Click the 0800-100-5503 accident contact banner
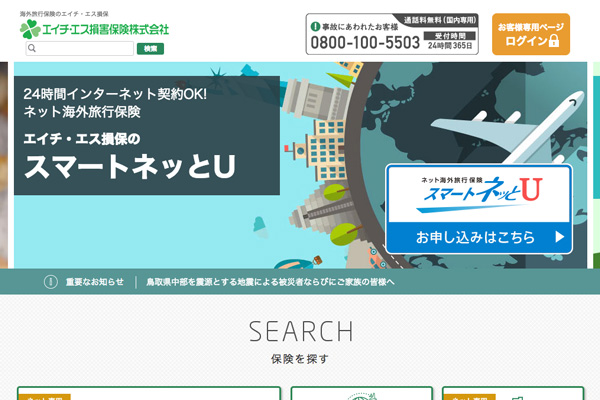 pyautogui.click(x=392, y=34)
